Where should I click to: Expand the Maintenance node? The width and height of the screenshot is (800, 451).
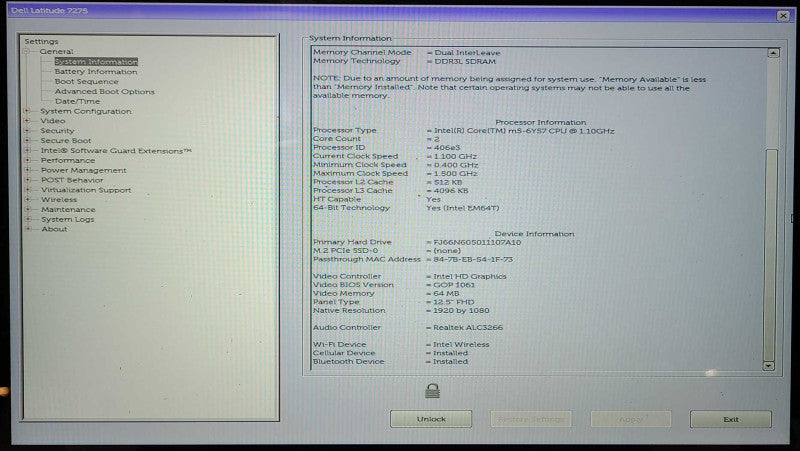28,209
